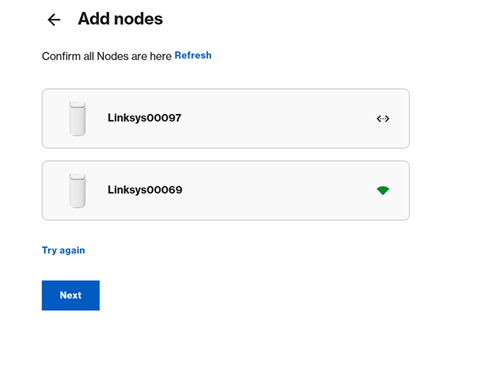Refresh the list of nodes
Screen dimensions: 489x365
(x=193, y=55)
